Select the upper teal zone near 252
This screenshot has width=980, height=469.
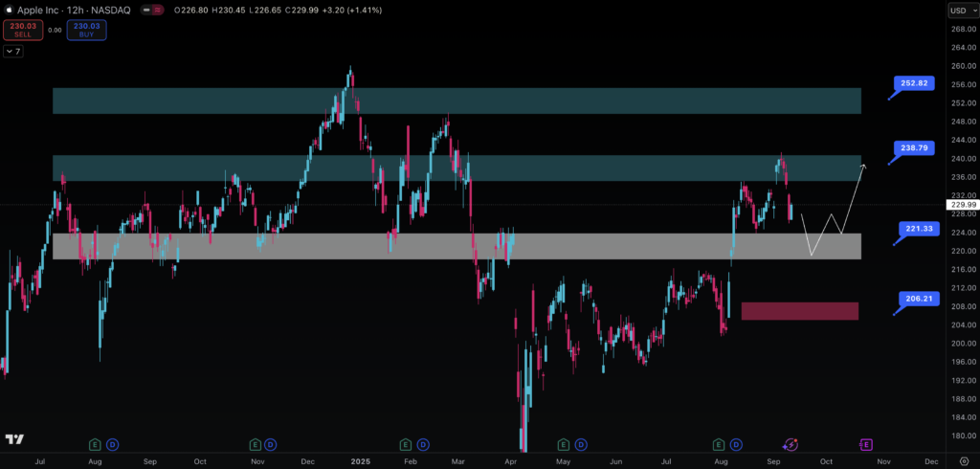click(457, 100)
